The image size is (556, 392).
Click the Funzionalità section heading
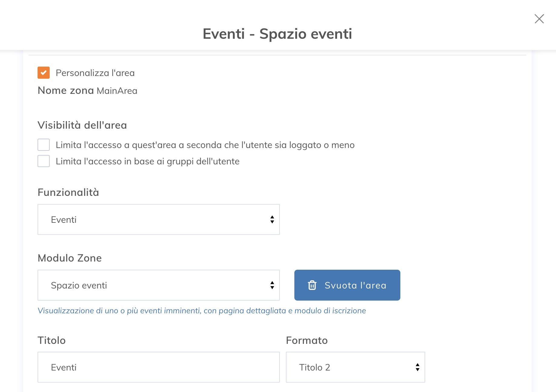[x=68, y=192]
